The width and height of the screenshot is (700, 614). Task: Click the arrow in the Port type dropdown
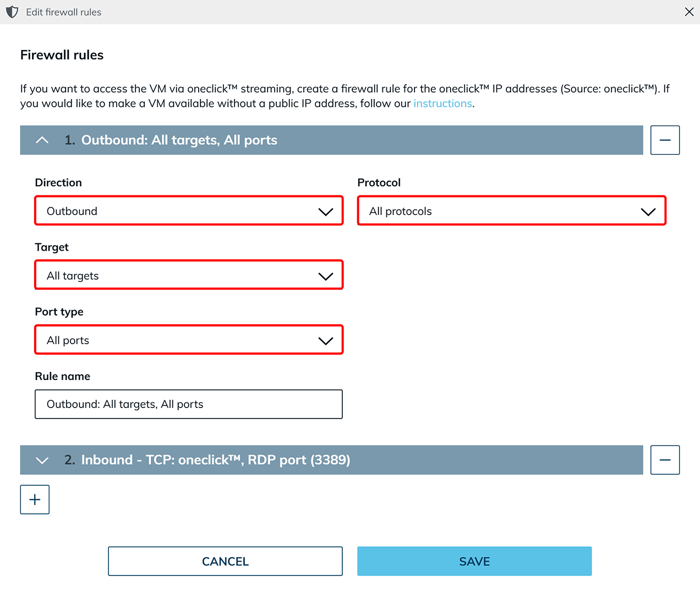(326, 341)
